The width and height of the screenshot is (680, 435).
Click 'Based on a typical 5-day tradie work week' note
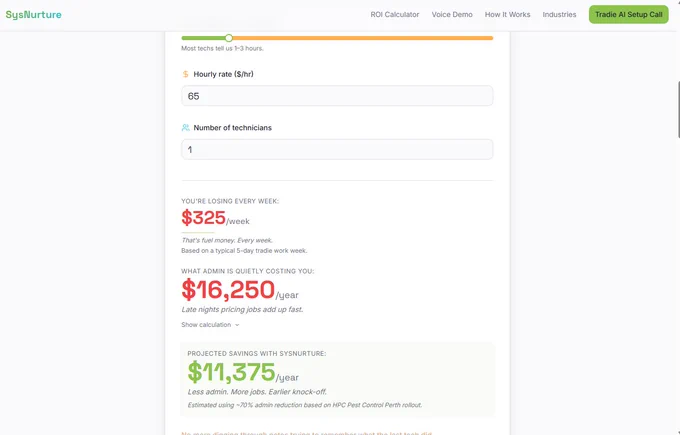click(244, 251)
